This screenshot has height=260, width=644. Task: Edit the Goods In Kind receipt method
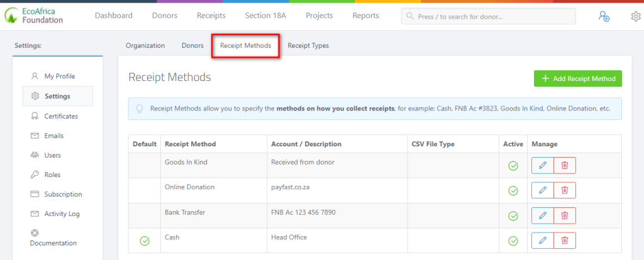point(543,165)
